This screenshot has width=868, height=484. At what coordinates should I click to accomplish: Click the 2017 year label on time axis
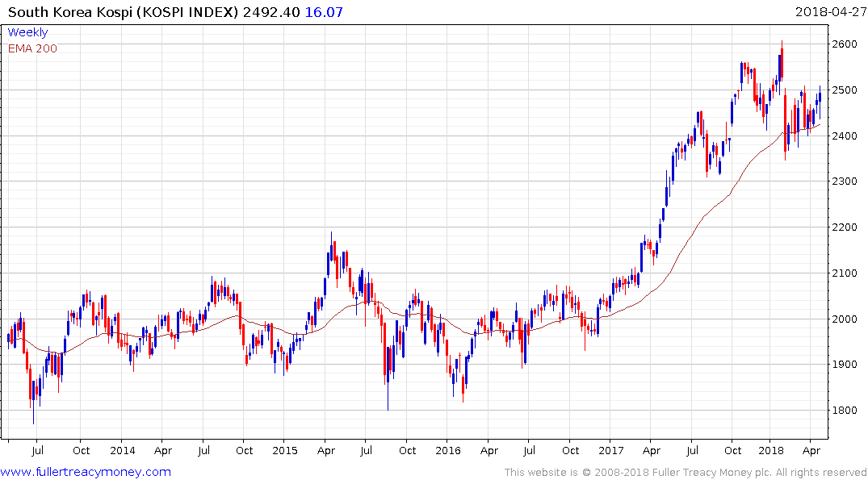pos(610,450)
